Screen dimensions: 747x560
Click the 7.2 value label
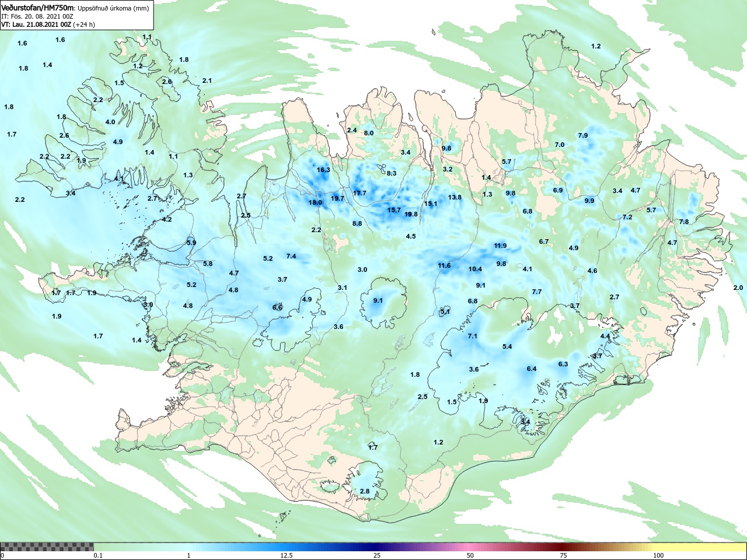pyautogui.click(x=627, y=217)
